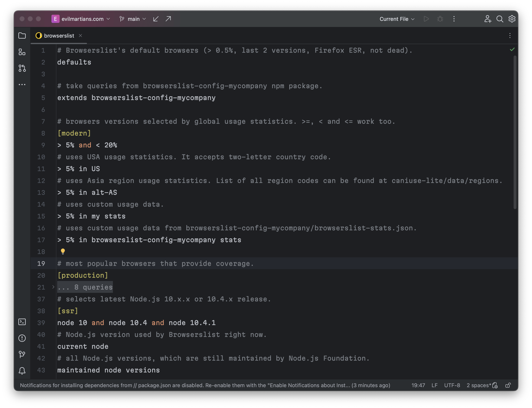532x408 pixels.
Task: Open the Pull Requests tool window
Action: [x=22, y=68]
